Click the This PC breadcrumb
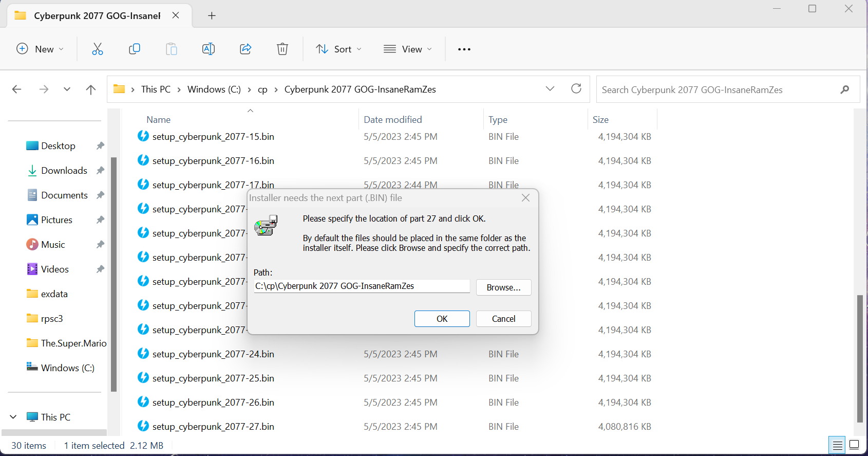Viewport: 868px width, 456px height. coord(156,89)
